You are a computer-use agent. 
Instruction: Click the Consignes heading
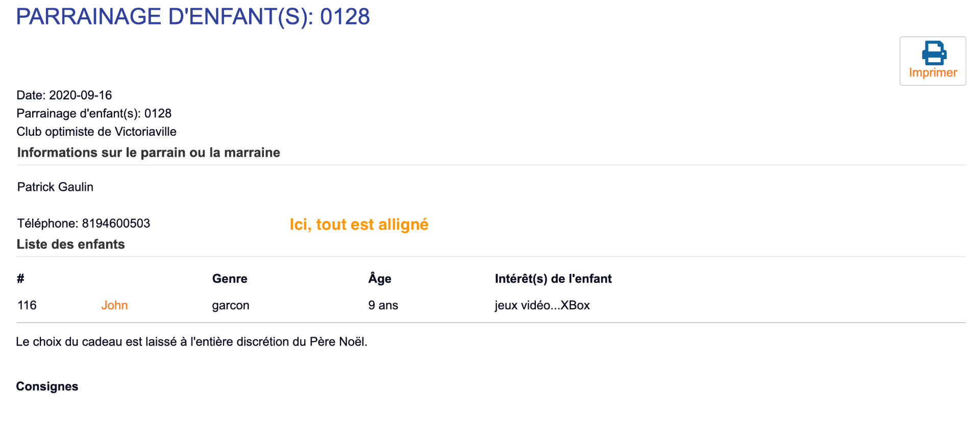pos(47,386)
